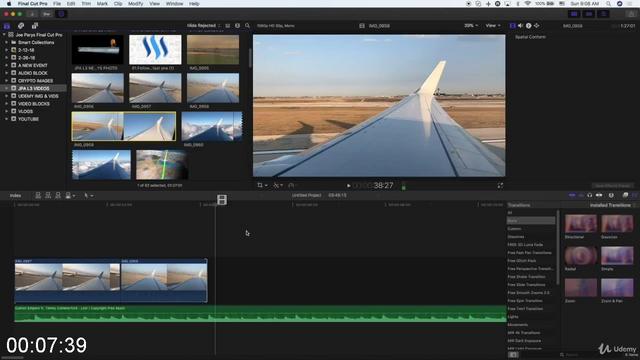The height and width of the screenshot is (360, 640).
Task: Collapse the Joe Parys Final Cut Pro library
Action: coord(4,35)
